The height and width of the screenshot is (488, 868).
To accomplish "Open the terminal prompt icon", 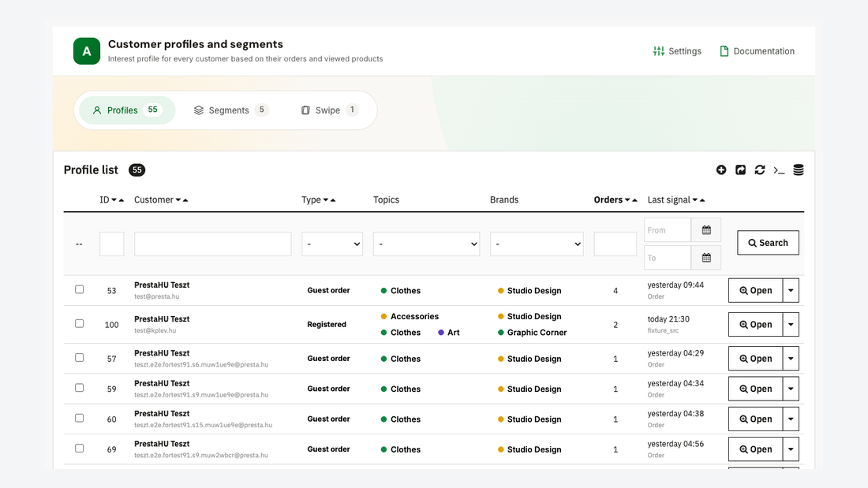I will click(x=780, y=169).
